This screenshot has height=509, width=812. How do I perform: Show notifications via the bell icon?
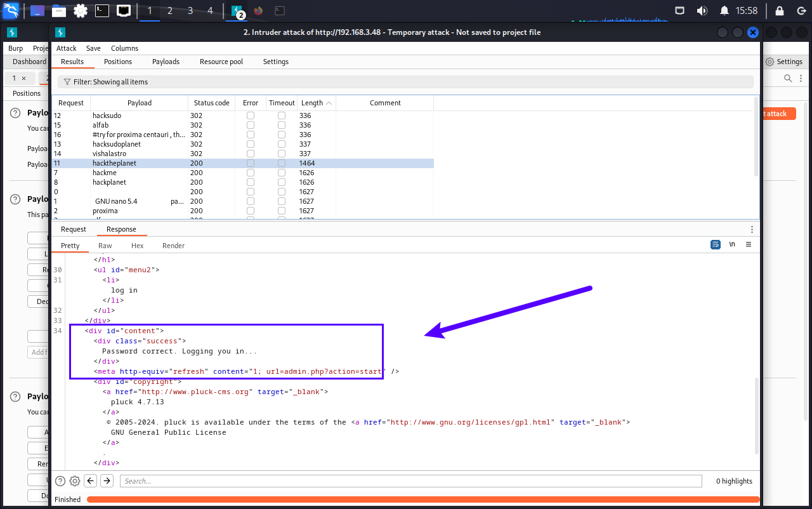724,11
